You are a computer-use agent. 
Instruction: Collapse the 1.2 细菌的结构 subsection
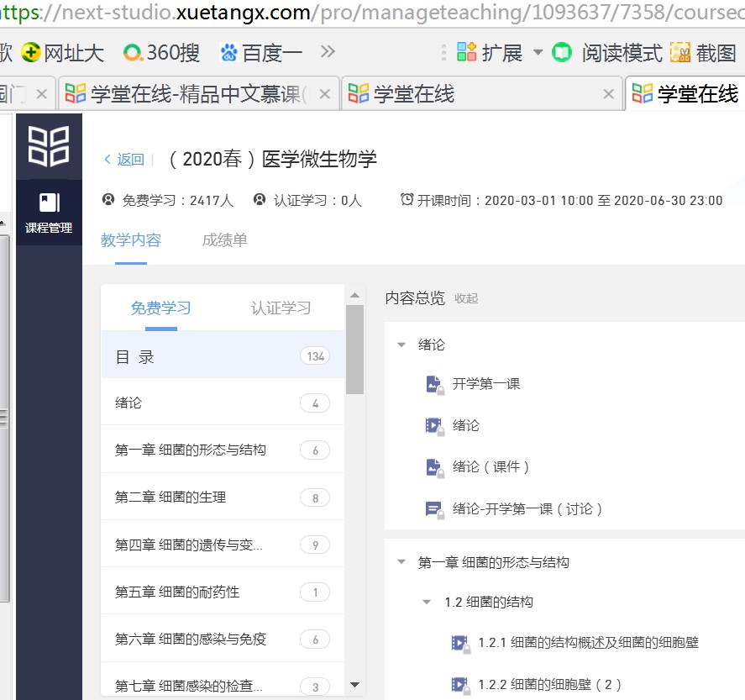coord(428,603)
